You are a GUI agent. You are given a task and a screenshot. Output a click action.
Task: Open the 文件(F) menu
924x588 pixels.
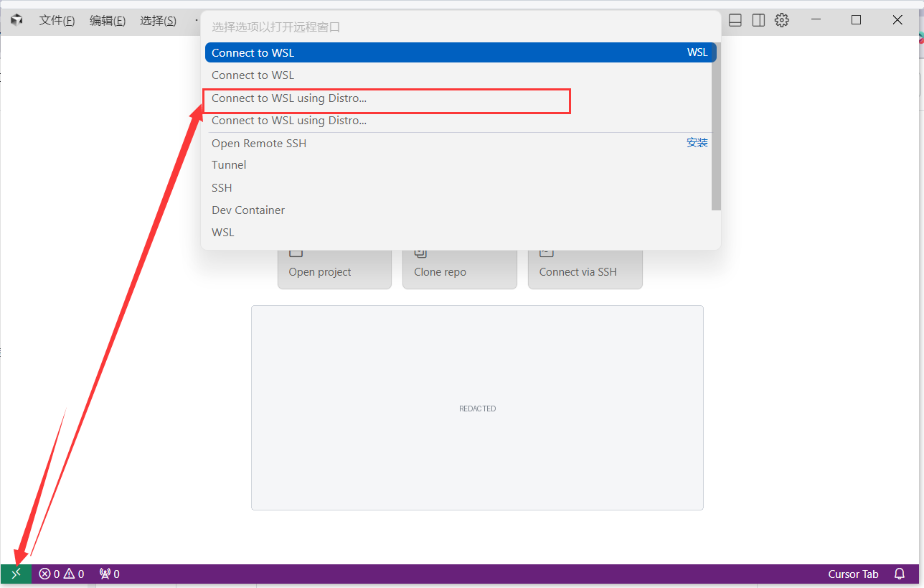point(57,20)
